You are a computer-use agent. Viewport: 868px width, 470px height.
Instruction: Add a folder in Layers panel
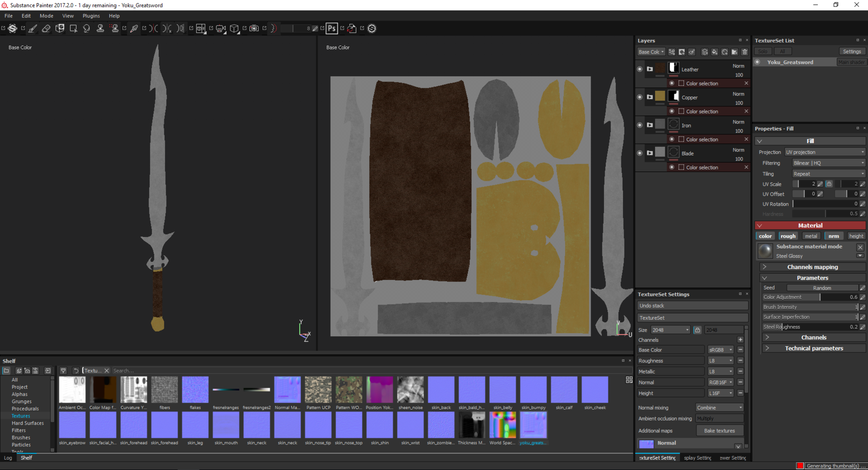pyautogui.click(x=734, y=52)
